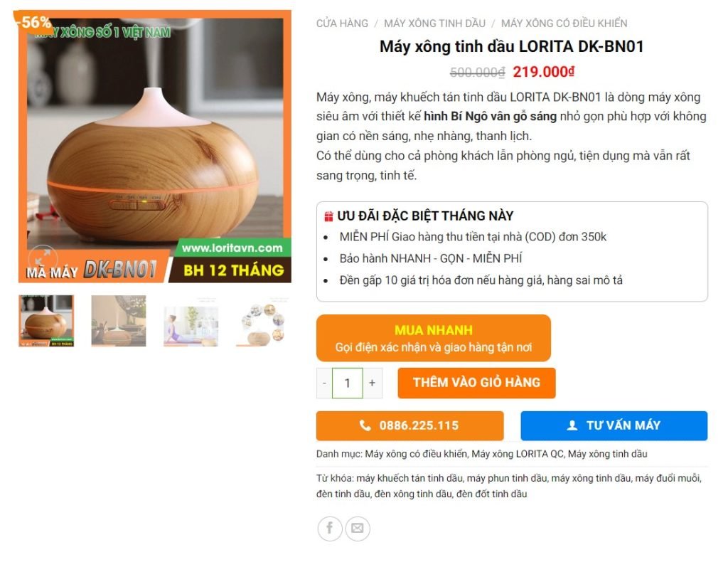View second thumbnail of diffuser on table
This screenshot has height=567, width=728.
tap(119, 321)
